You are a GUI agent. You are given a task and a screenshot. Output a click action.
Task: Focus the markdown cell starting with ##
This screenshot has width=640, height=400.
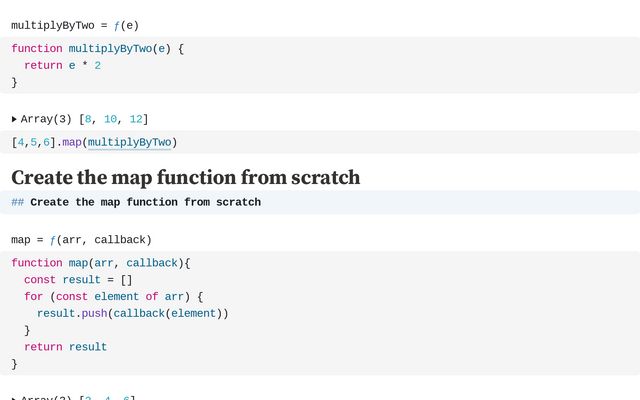(145, 202)
